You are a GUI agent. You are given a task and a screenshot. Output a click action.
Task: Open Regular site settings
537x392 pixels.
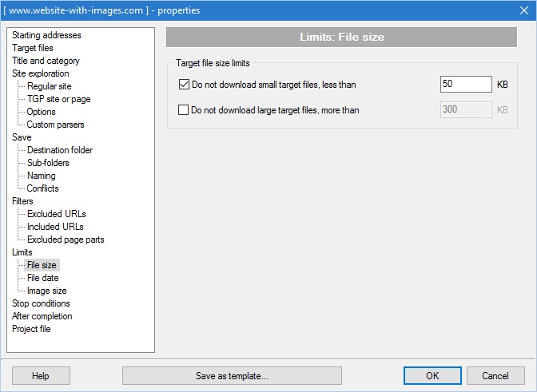pyautogui.click(x=50, y=86)
